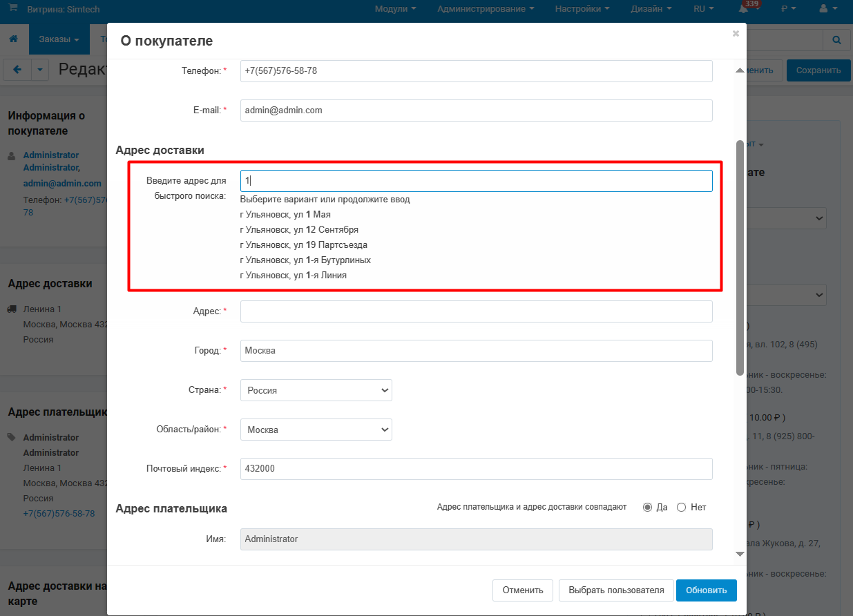Image resolution: width=853 pixels, height=616 pixels.
Task: Choose suggestion 'г Ульяновск, ул 1-я Линия'
Action: click(x=294, y=276)
